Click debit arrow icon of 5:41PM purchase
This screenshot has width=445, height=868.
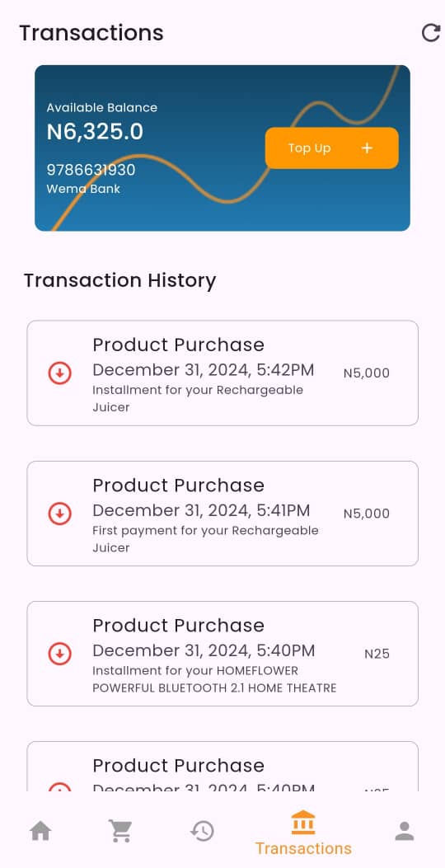click(59, 514)
